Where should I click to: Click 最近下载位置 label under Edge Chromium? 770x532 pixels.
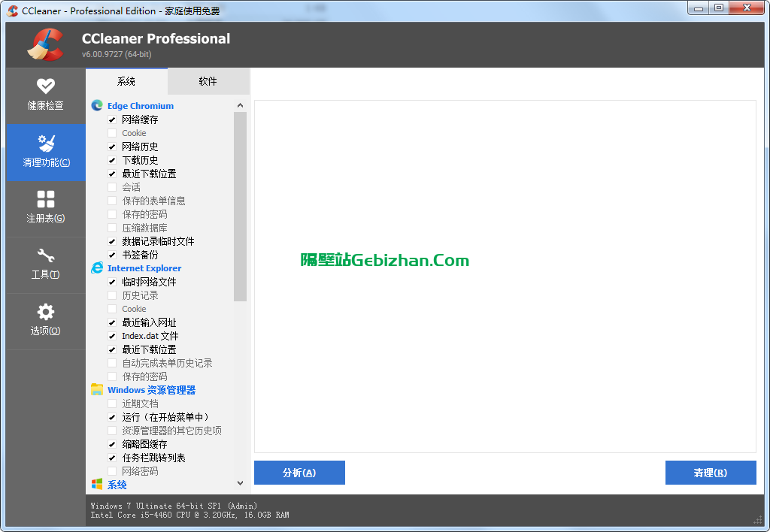pyautogui.click(x=149, y=174)
